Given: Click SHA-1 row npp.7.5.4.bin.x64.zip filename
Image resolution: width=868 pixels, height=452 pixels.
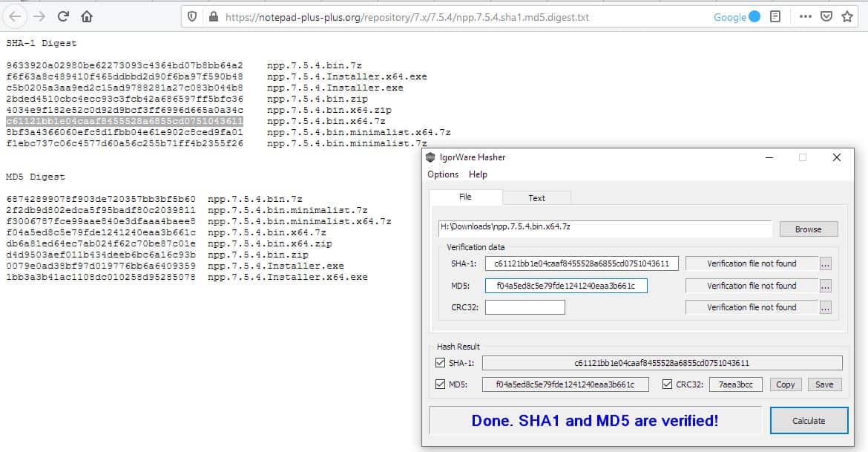Looking at the screenshot, I should pyautogui.click(x=329, y=111).
